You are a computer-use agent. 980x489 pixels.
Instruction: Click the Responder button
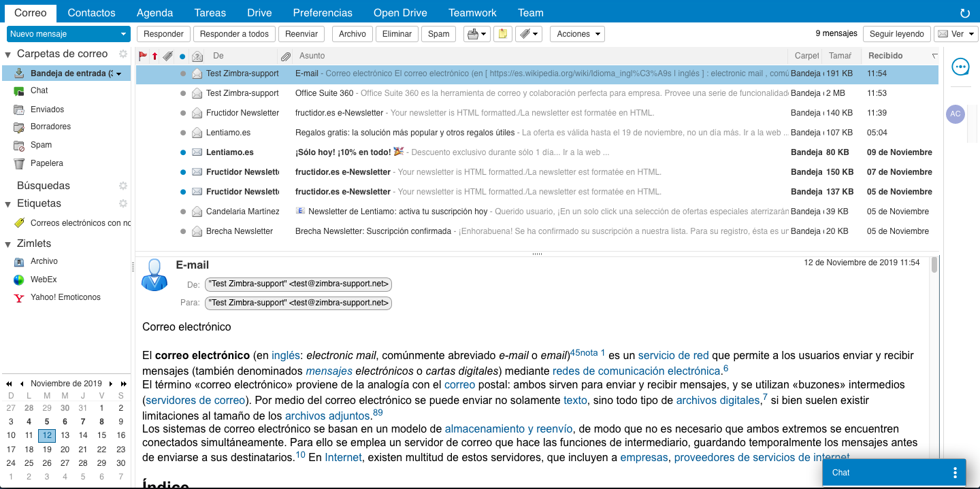point(164,34)
